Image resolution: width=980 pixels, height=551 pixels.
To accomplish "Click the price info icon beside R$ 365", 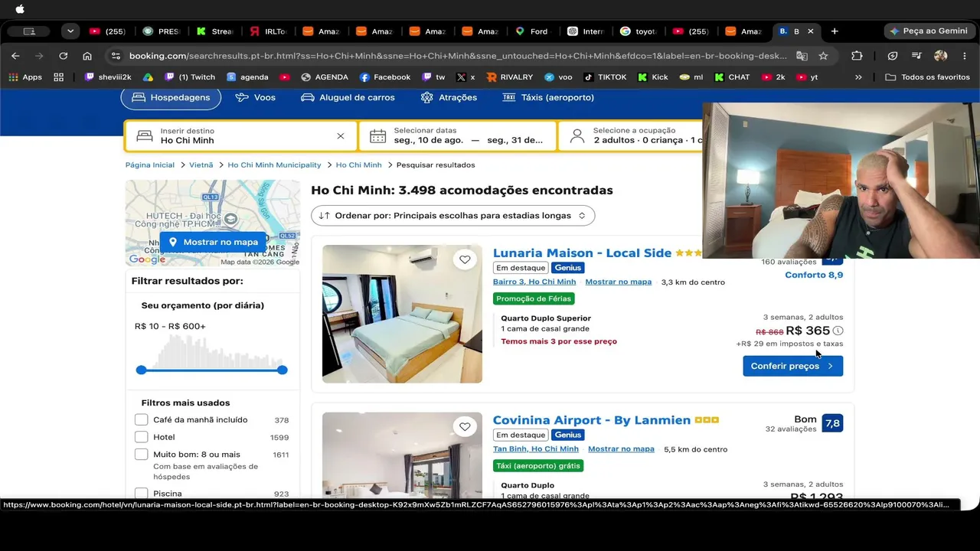I will pos(838,331).
